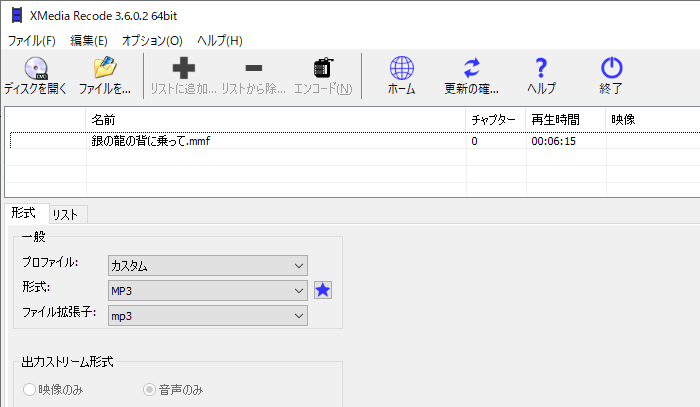The height and width of the screenshot is (407, 700).
Task: Click the blue star favorite icon
Action: [322, 291]
